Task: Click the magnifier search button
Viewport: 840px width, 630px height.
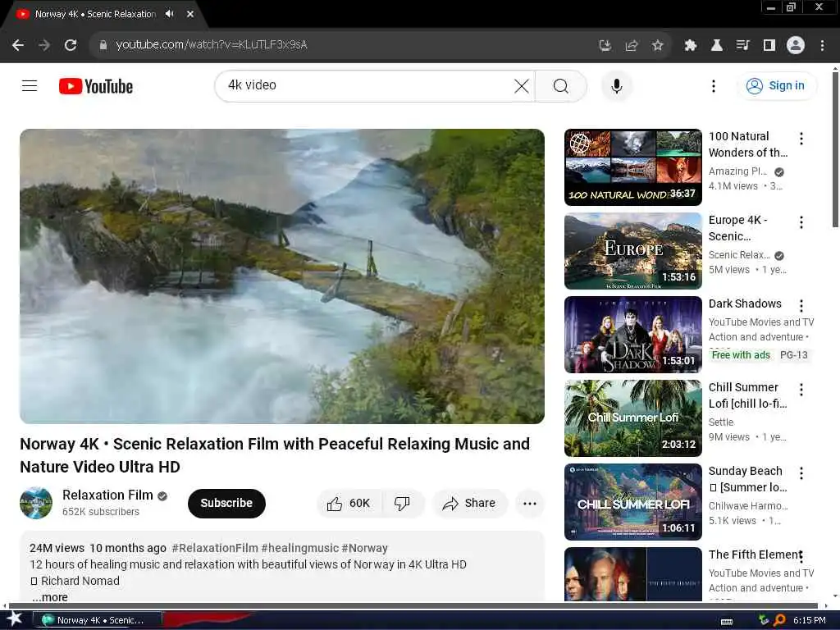Action: tap(561, 85)
